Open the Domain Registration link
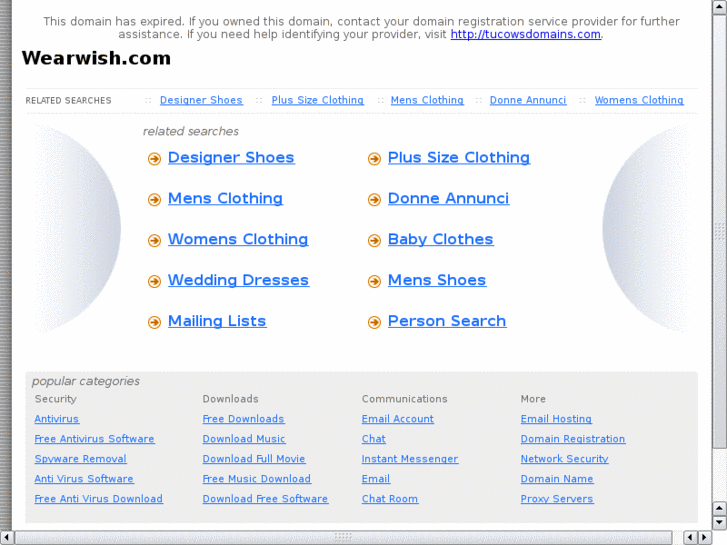This screenshot has width=727, height=545. point(573,439)
